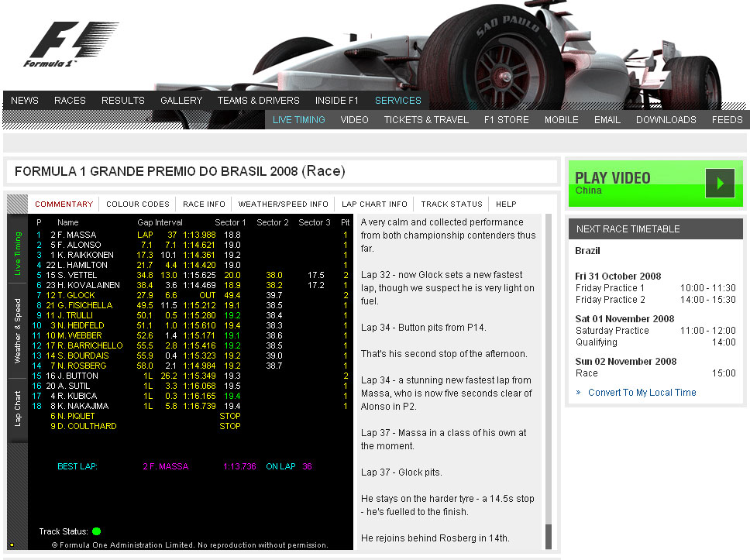The width and height of the screenshot is (750, 560).
Task: Open the FEEDS submenu item
Action: pyautogui.click(x=727, y=120)
